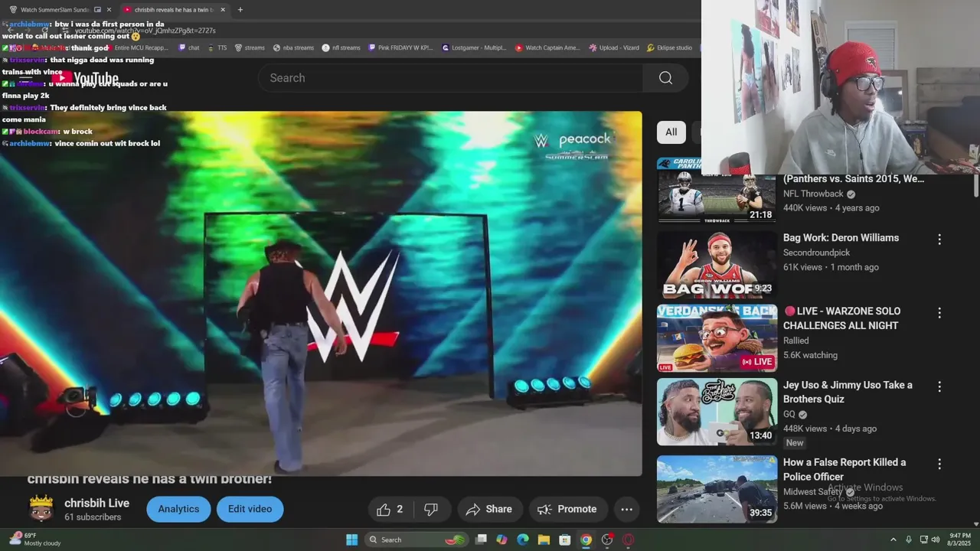Open media control icon in SummerSlam tab
This screenshot has width=980, height=551.
point(97,10)
